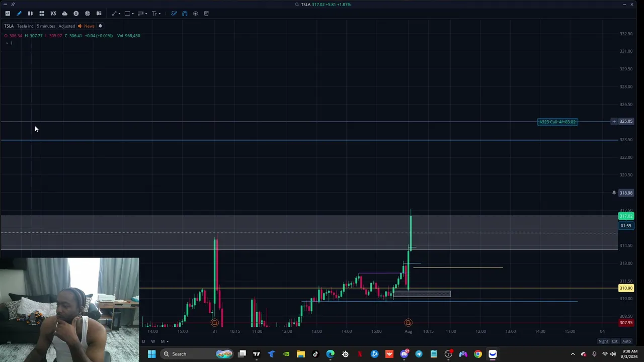Image resolution: width=644 pixels, height=362 pixels.
Task: Open the active Webull app in taskbar
Action: click(x=493, y=354)
